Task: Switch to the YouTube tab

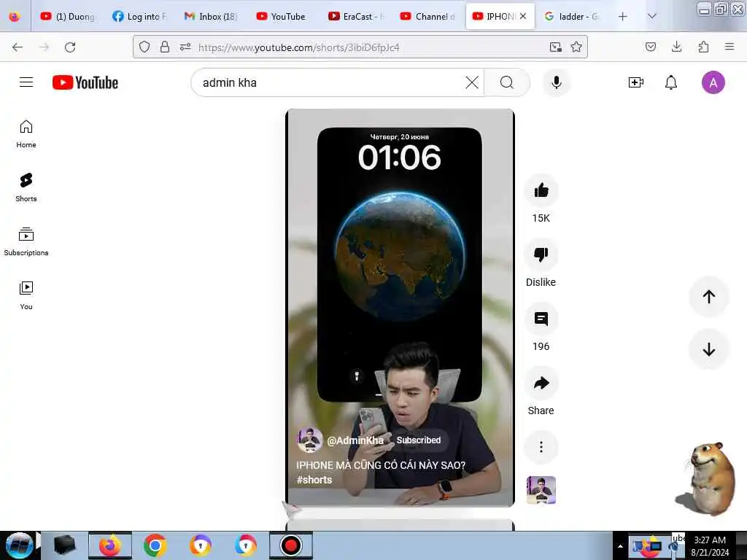Action: point(282,16)
